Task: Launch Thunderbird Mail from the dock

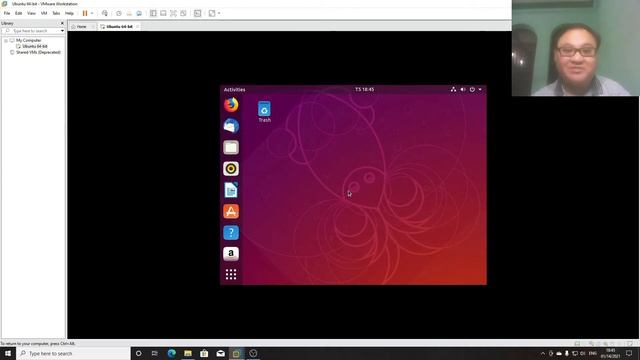Action: [231, 126]
